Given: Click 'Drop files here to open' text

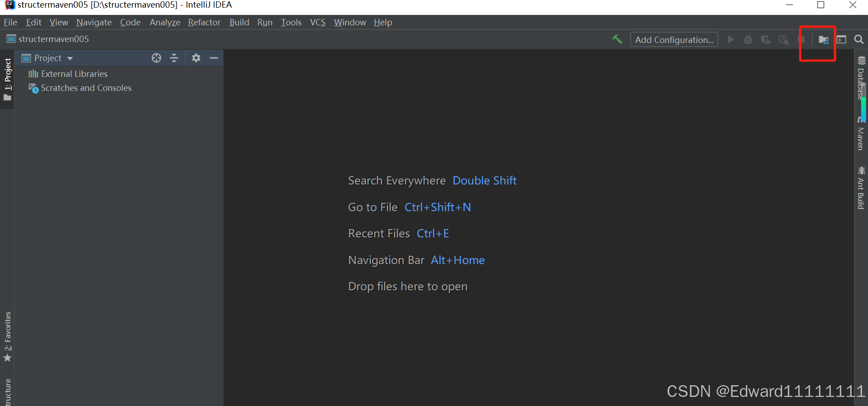Looking at the screenshot, I should [408, 287].
